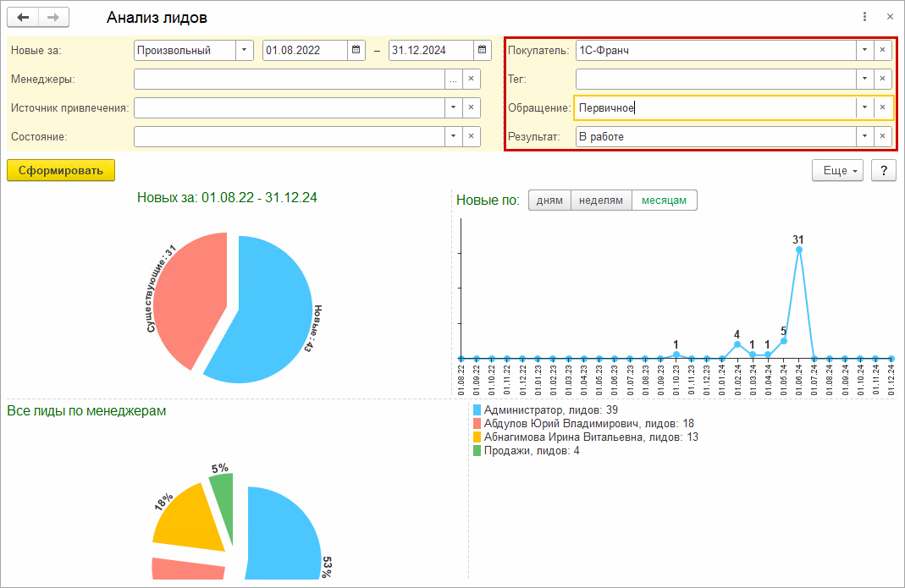Click the yellow Абнагимова Ирина Витальевна legend swatch
Viewport: 905px width, 588px height.
(x=477, y=437)
